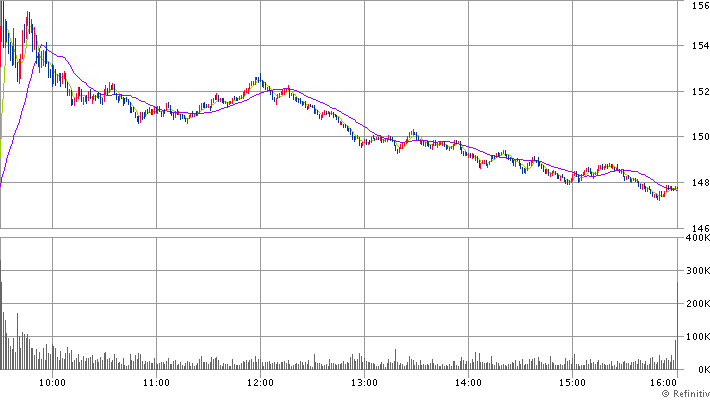Click the 200K volume axis label

(694, 304)
